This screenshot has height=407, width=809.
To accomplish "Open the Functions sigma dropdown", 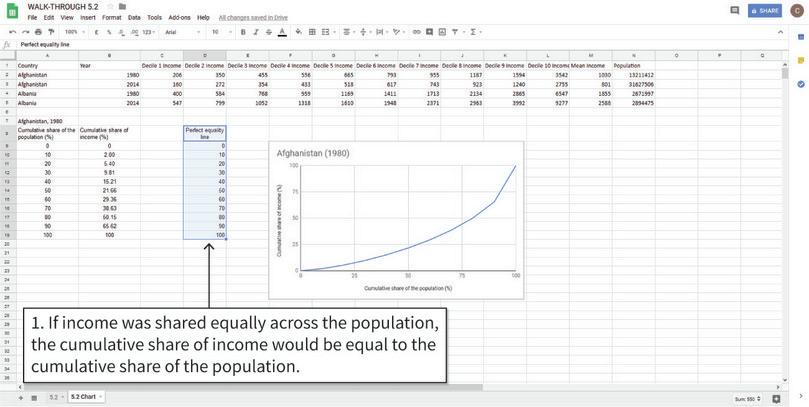I will pyautogui.click(x=475, y=32).
